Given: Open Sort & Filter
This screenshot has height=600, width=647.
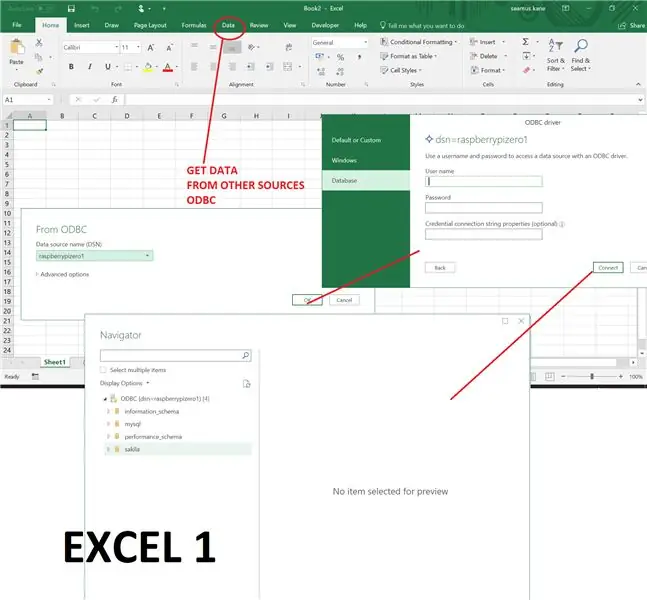Looking at the screenshot, I should (555, 55).
